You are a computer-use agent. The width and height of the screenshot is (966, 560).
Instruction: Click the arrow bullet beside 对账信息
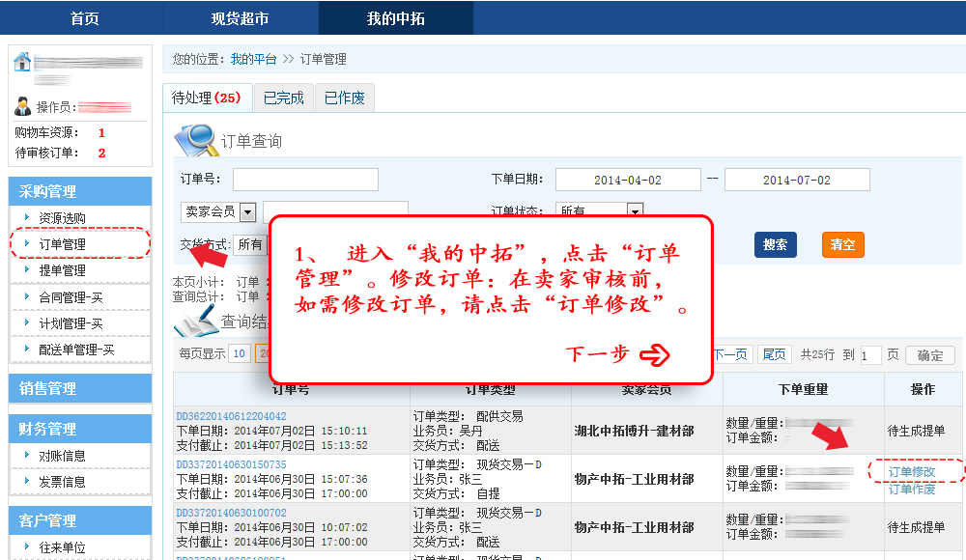27,456
